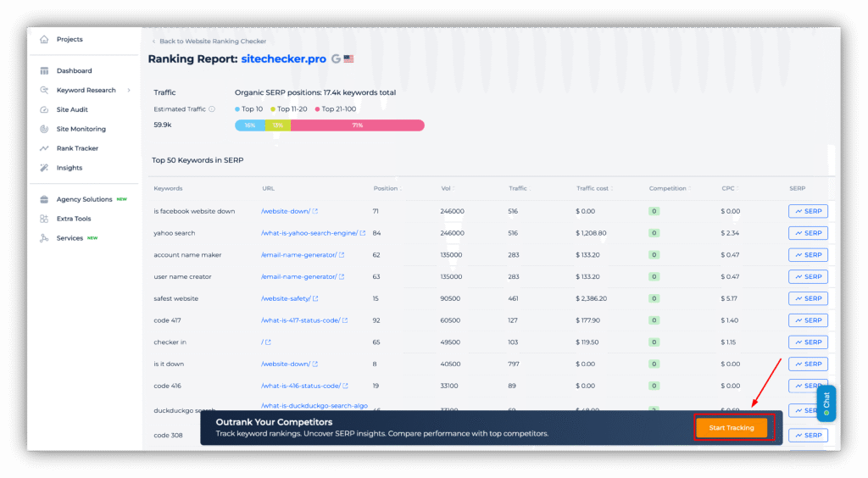Open the /website-down/ URL for 'is it down'
The image size is (868, 478).
pyautogui.click(x=286, y=364)
